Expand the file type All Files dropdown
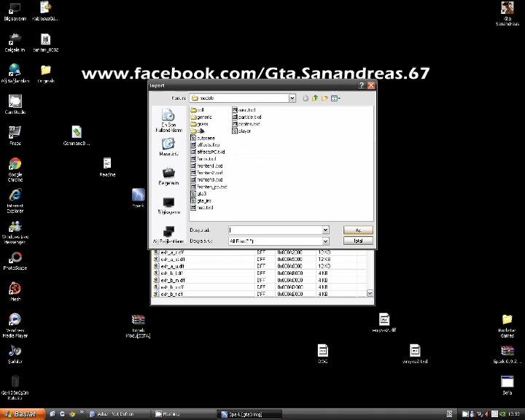Screen dimensions: 525x420 coord(325,241)
